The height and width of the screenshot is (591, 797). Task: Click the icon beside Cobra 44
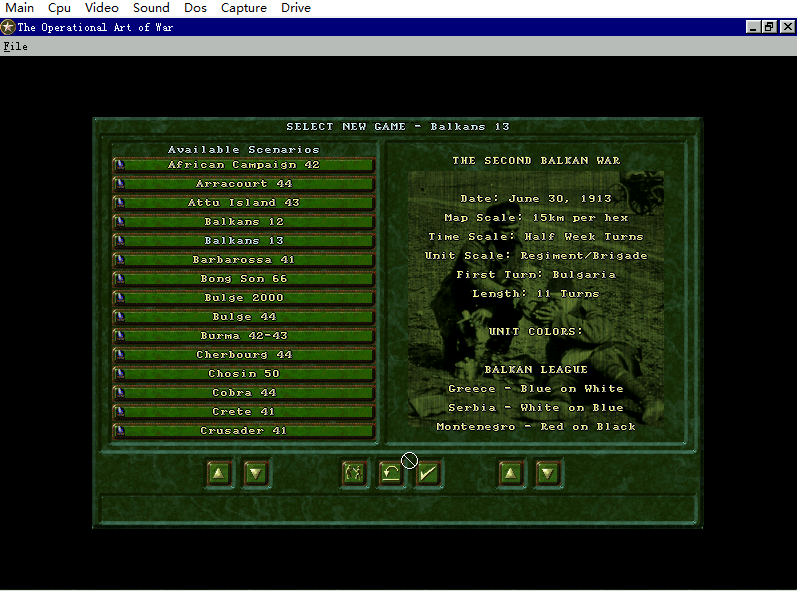pos(120,392)
